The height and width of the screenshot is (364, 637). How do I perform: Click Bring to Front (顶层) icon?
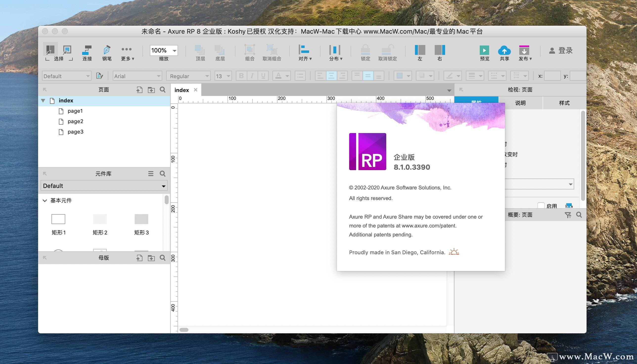[x=200, y=50]
